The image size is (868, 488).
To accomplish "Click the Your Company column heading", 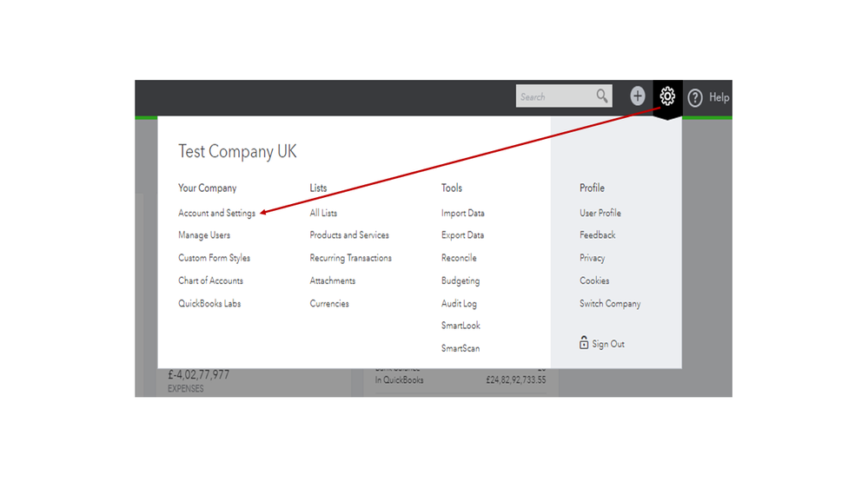I will tap(207, 188).
